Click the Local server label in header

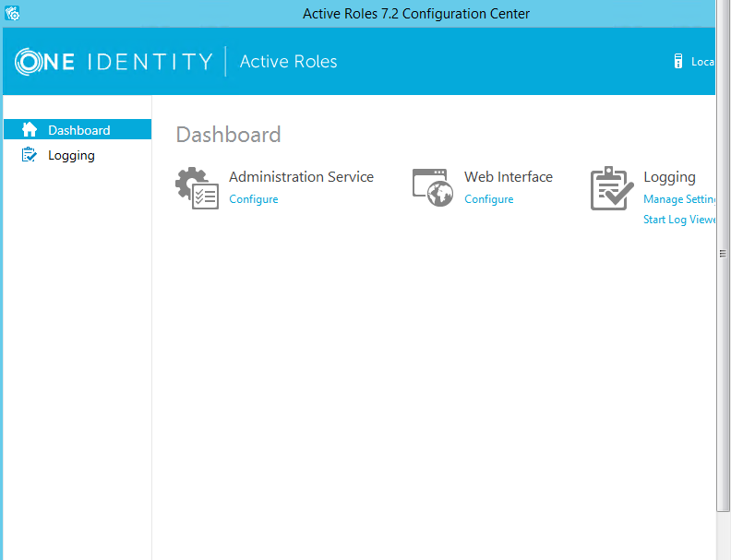coord(703,62)
